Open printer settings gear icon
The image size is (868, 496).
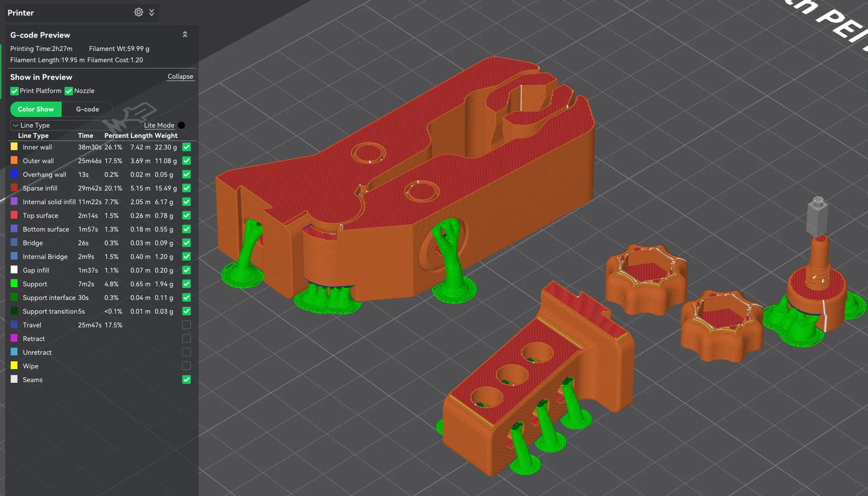click(x=138, y=12)
